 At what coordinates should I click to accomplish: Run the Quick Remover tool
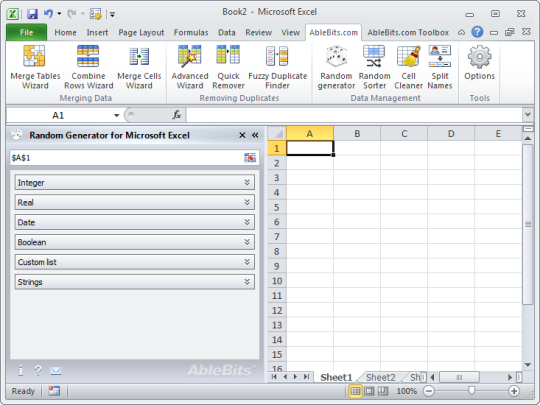coord(228,68)
